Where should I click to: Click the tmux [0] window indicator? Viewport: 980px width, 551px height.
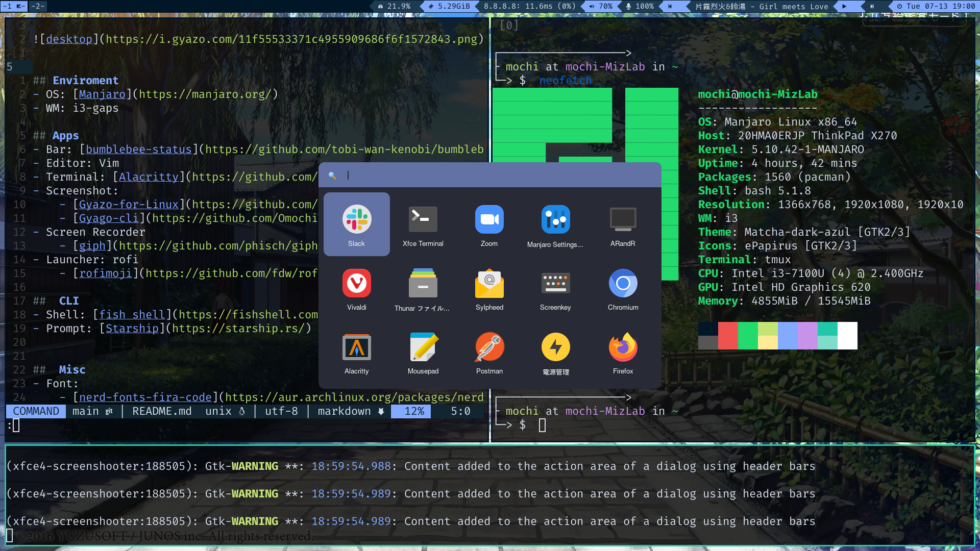(509, 25)
